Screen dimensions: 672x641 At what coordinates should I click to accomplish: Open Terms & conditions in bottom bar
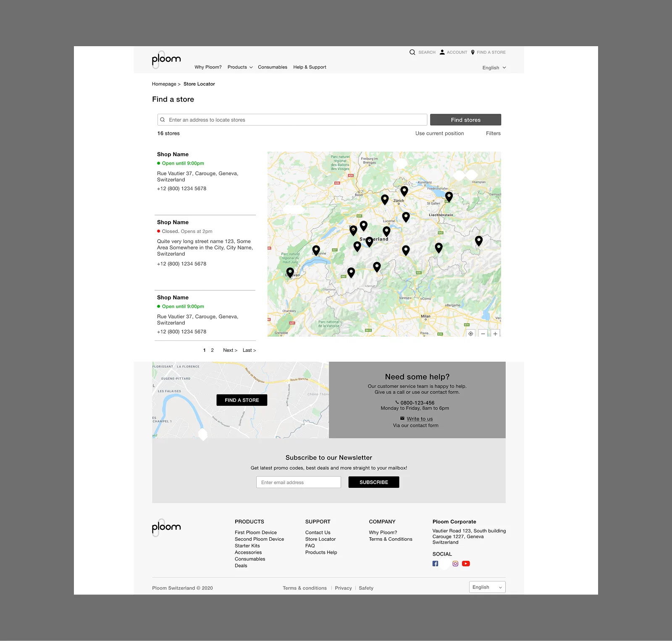tap(304, 588)
